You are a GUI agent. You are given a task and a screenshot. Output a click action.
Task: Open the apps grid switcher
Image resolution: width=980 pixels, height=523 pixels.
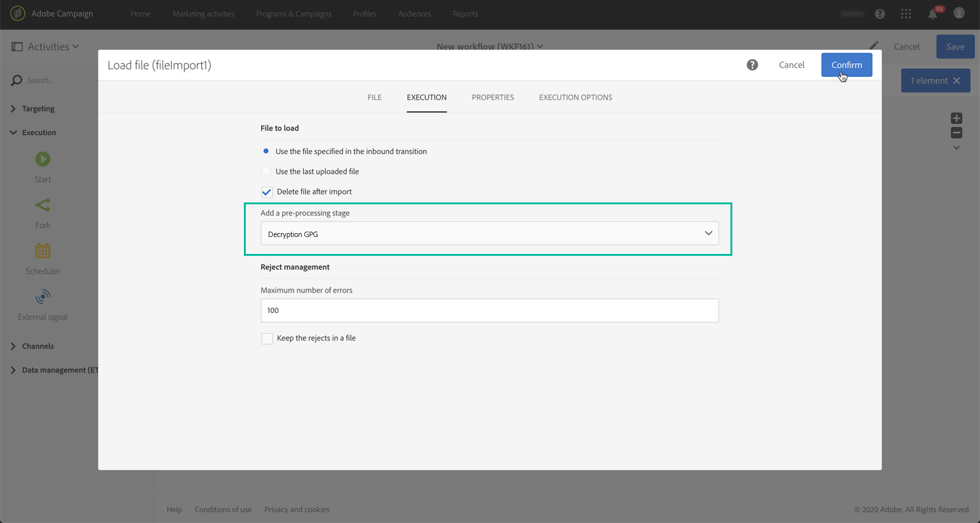(x=906, y=14)
